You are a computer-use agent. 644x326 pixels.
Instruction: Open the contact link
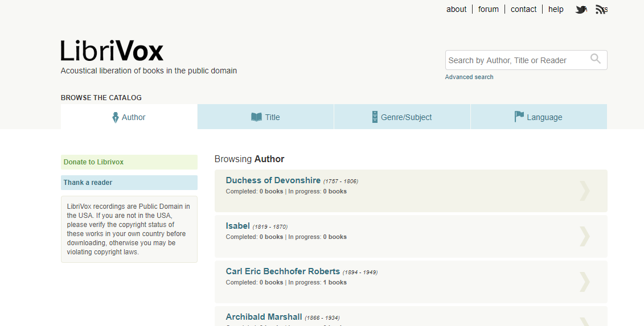523,10
